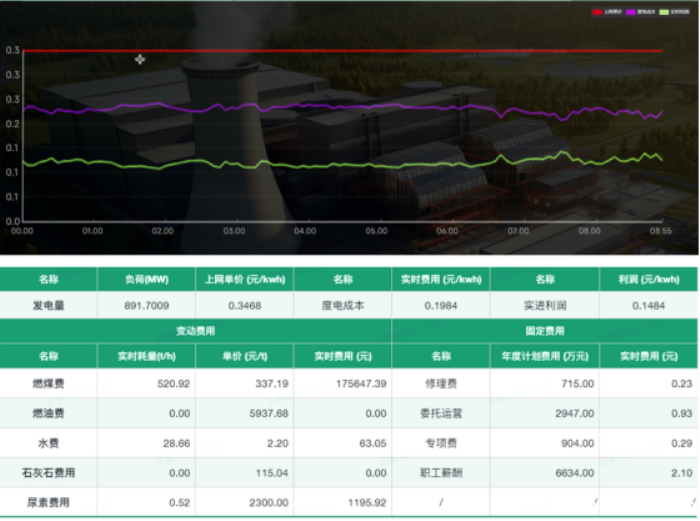Image resolution: width=700 pixels, height=521 pixels.
Task: Click the 变动费用 section header
Action: point(195,331)
